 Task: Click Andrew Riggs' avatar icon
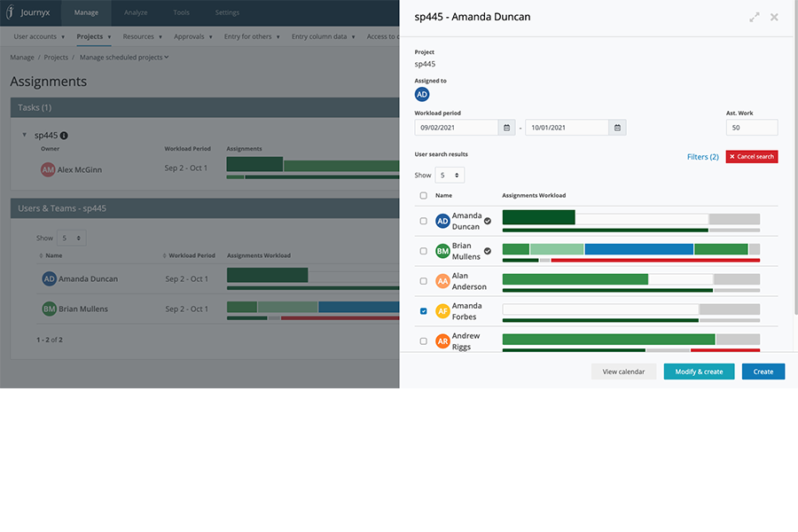(x=442, y=341)
